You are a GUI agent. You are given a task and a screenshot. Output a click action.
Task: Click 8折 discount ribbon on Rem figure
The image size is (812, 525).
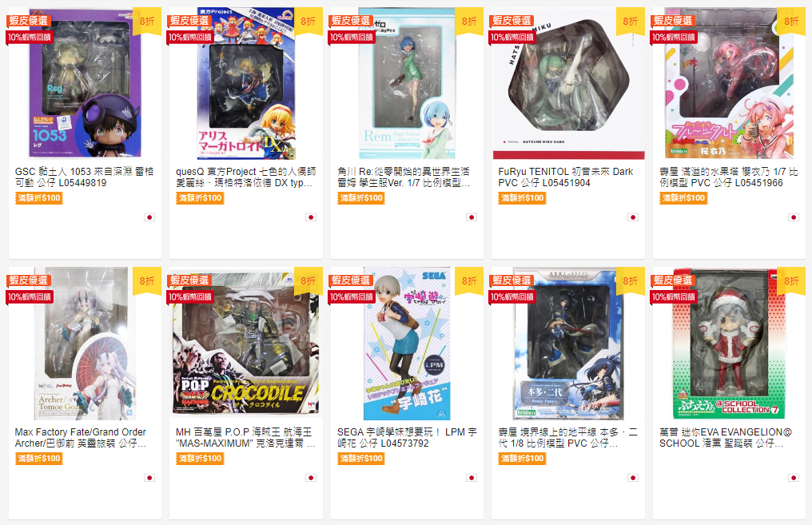click(469, 22)
